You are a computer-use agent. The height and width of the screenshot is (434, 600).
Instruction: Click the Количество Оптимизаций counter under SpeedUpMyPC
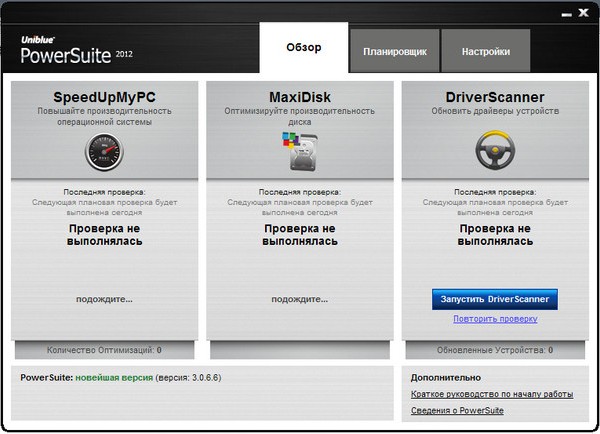[x=105, y=351]
